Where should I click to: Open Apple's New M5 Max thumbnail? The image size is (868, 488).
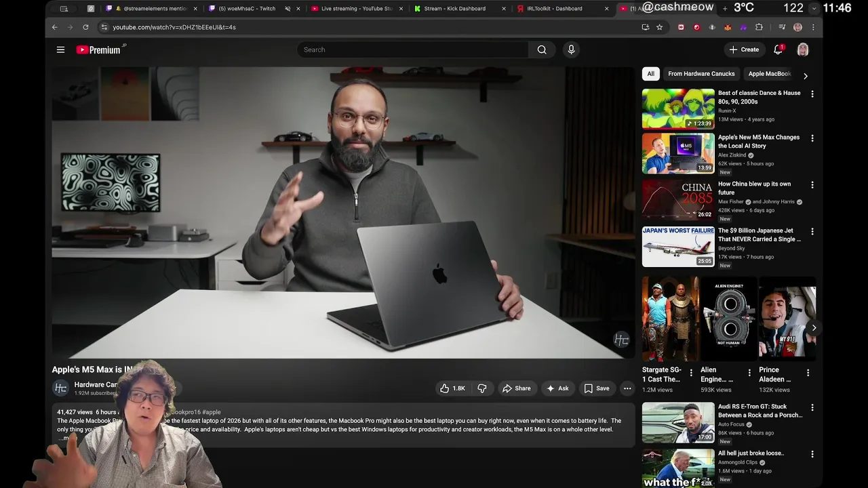pyautogui.click(x=678, y=153)
